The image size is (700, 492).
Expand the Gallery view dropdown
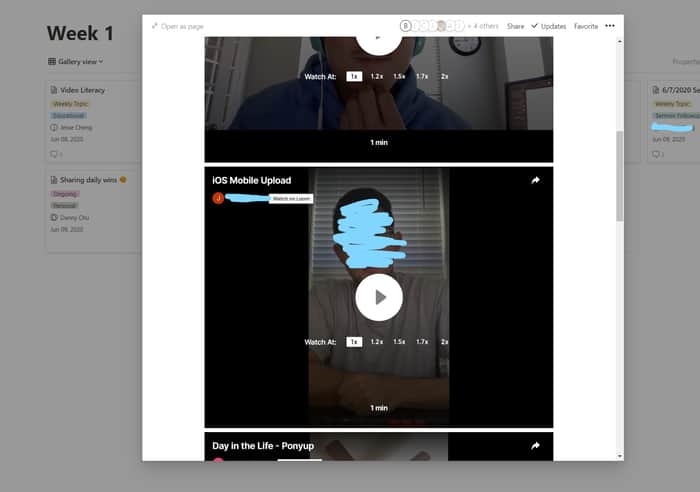75,62
